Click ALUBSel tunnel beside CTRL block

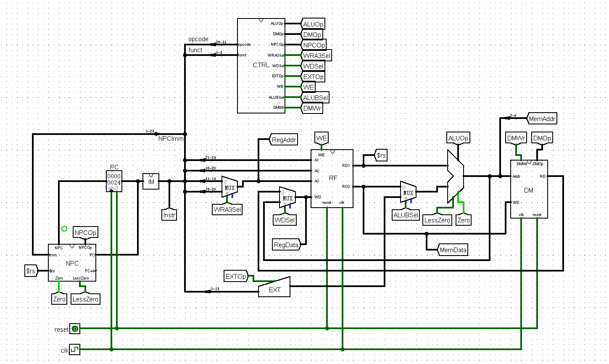click(315, 98)
